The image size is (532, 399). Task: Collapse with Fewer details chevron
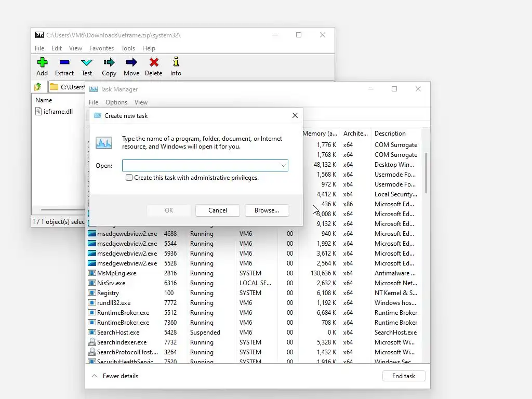[95, 376]
